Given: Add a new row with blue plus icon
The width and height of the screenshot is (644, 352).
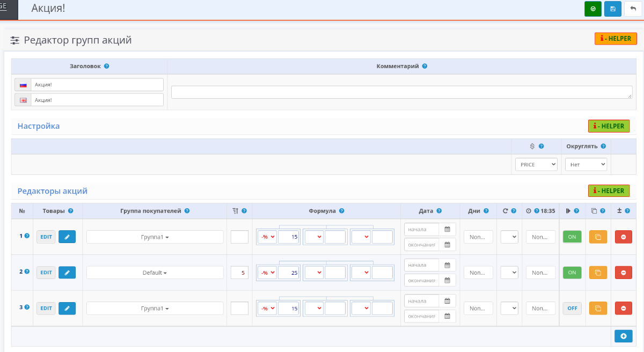Looking at the screenshot, I should tap(623, 336).
